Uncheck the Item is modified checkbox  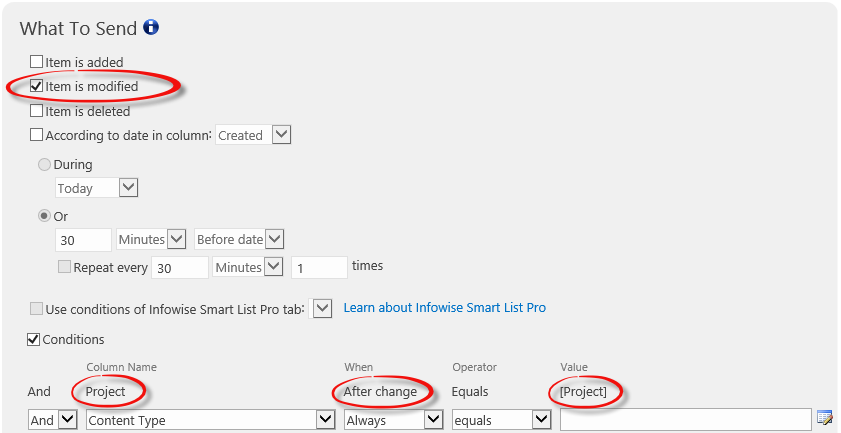[36, 86]
